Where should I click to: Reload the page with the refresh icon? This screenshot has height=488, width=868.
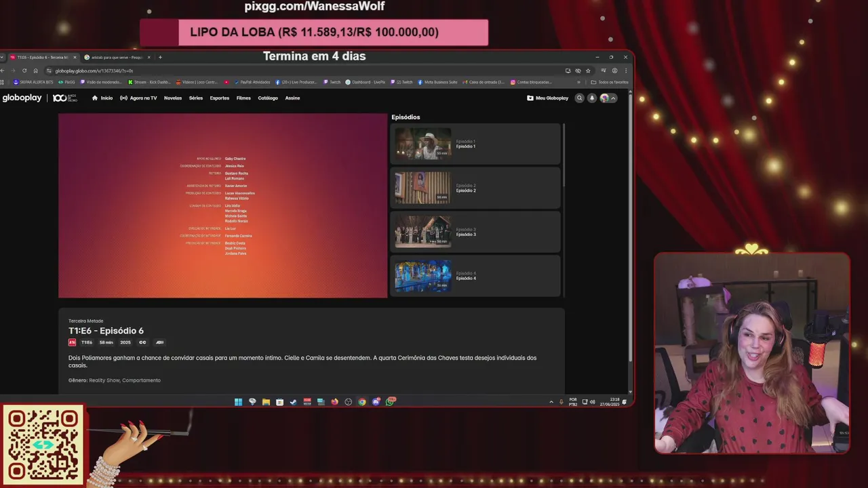pyautogui.click(x=24, y=70)
